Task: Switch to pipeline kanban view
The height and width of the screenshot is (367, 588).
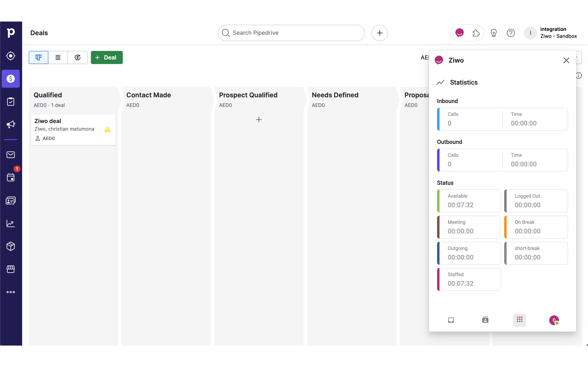Action: tap(38, 58)
